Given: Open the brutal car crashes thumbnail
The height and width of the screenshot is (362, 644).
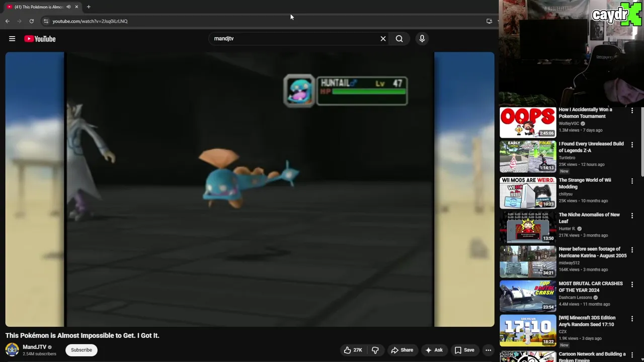Looking at the screenshot, I should click(528, 296).
